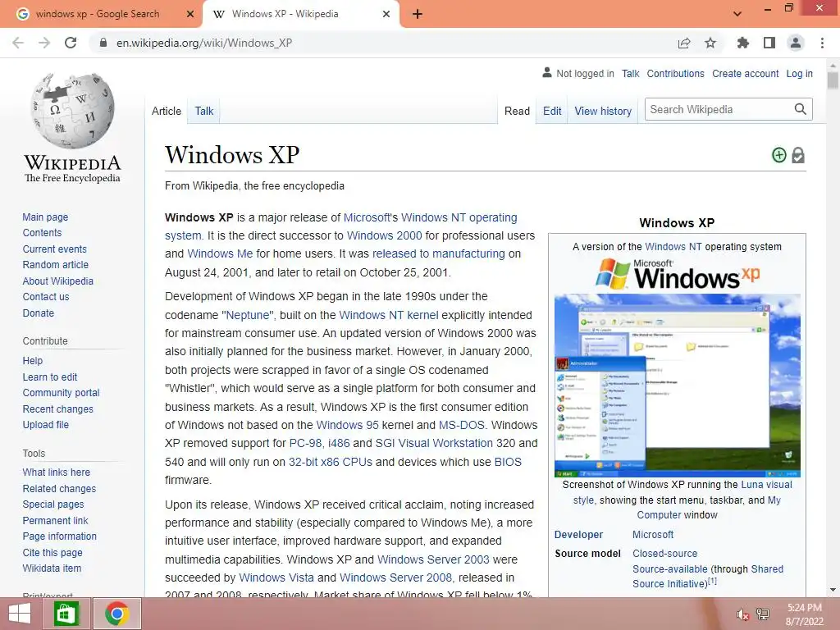
Task: Open the Store app in the taskbar
Action: (66, 614)
